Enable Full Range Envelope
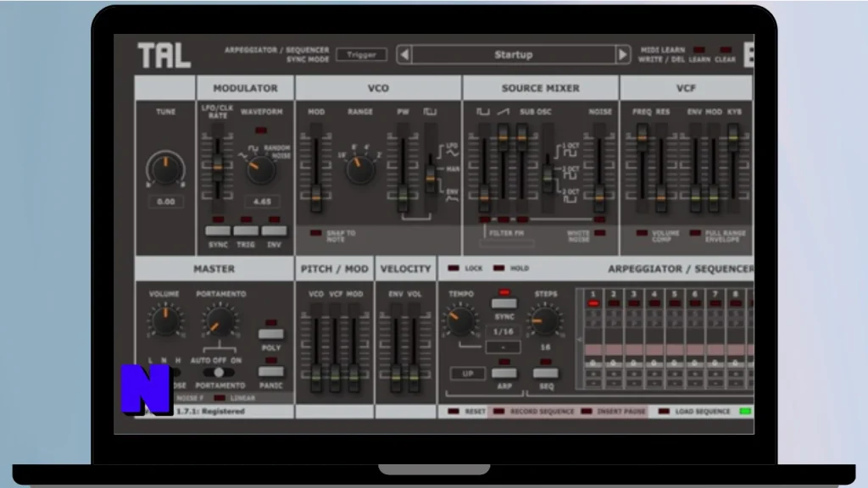The height and width of the screenshot is (488, 868). (695, 233)
